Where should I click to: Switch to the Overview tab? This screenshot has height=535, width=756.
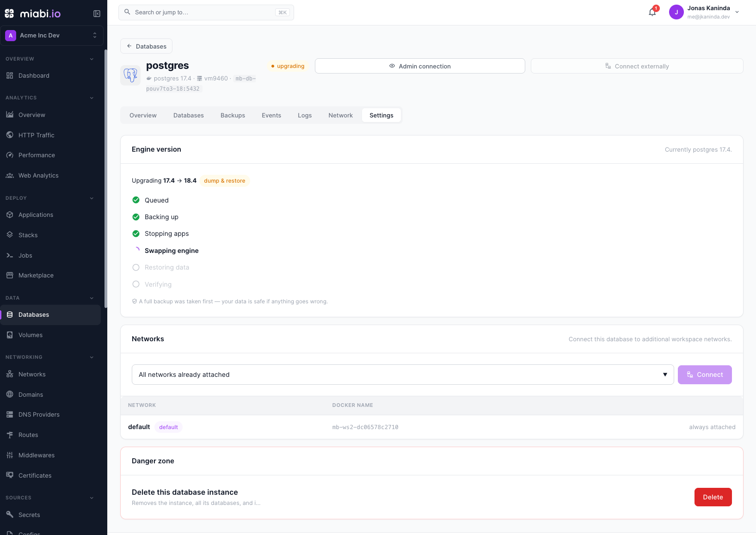(143, 115)
